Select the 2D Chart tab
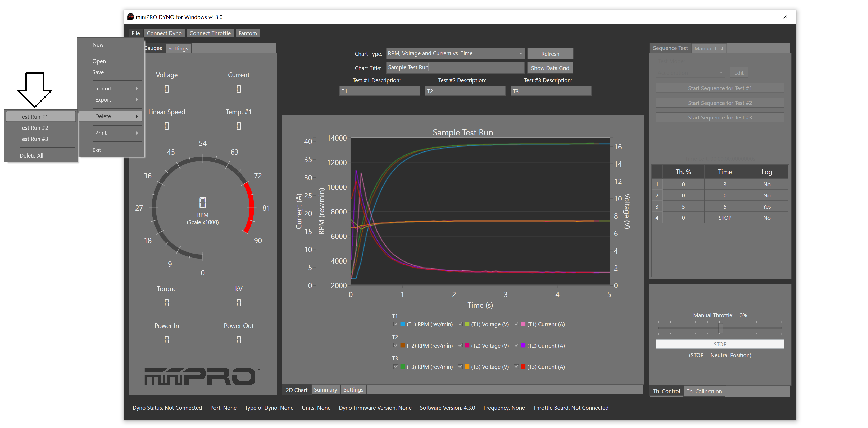The height and width of the screenshot is (428, 868). [x=297, y=390]
